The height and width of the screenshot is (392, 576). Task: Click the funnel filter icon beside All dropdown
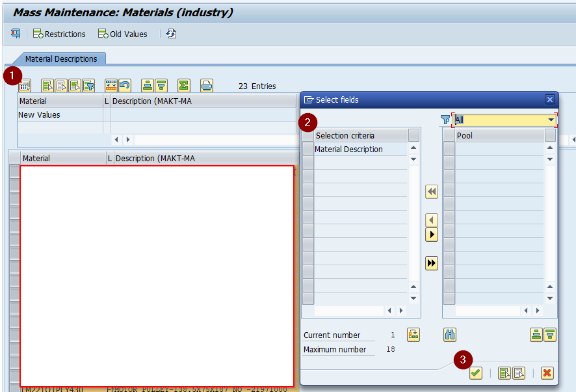(x=445, y=120)
